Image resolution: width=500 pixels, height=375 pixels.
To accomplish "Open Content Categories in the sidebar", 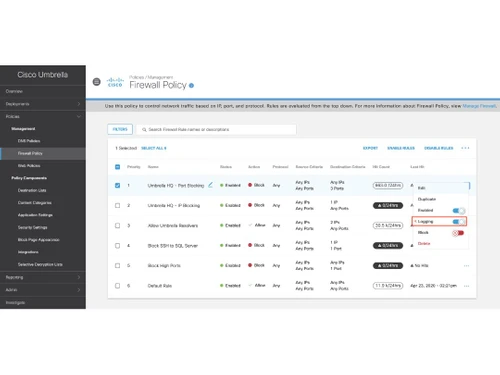I will tap(35, 203).
